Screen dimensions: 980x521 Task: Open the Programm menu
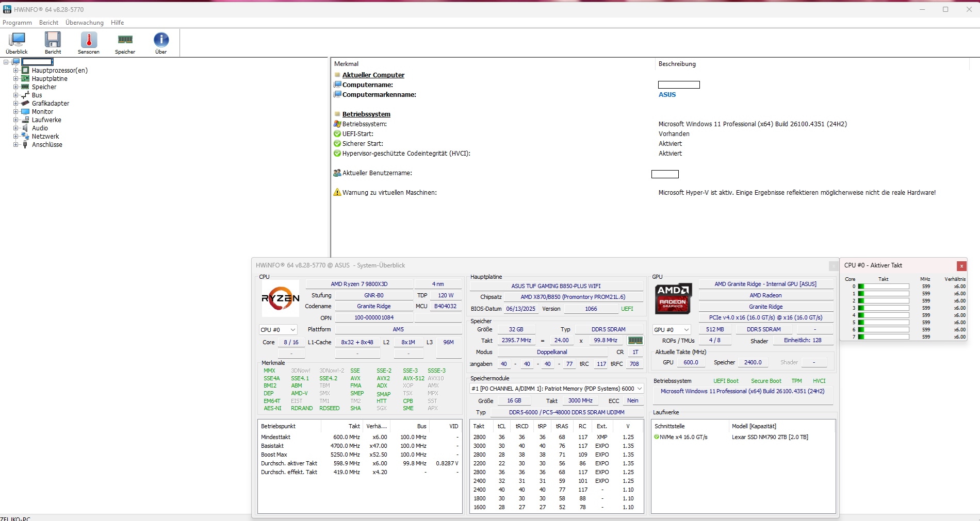[17, 23]
